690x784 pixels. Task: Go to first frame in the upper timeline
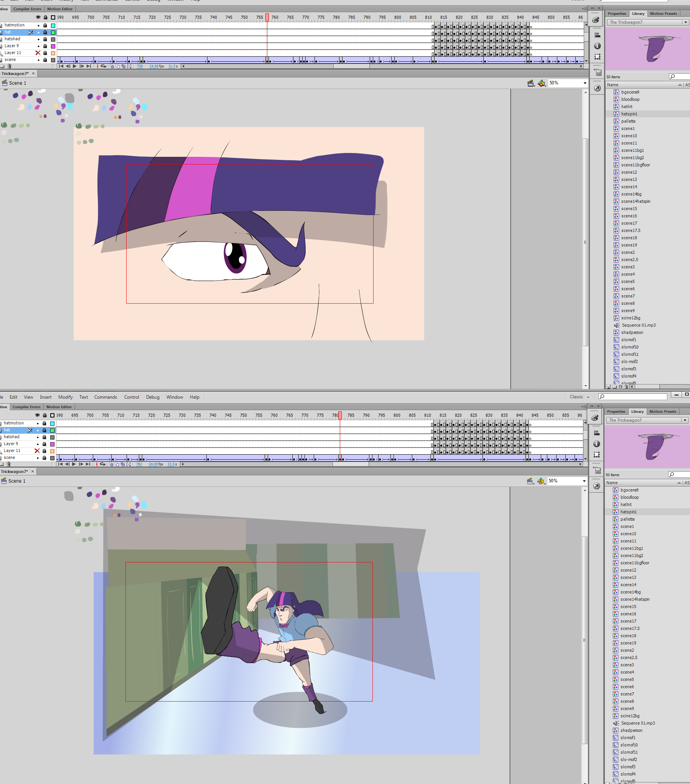[61, 66]
